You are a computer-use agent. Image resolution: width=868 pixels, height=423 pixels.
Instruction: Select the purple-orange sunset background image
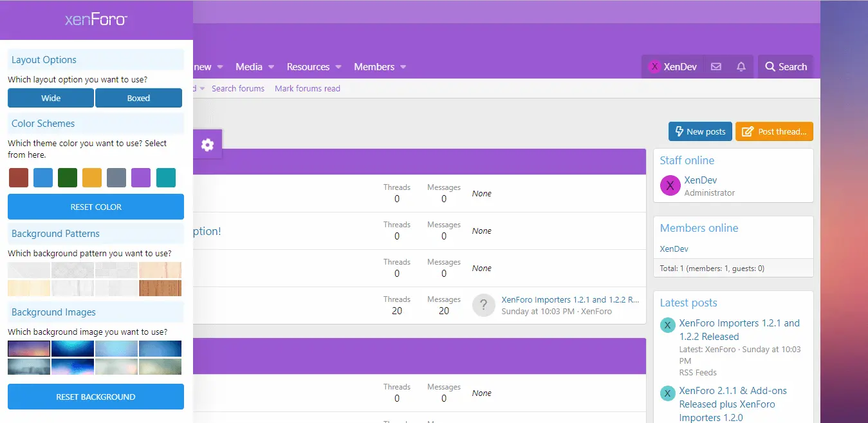pos(29,348)
